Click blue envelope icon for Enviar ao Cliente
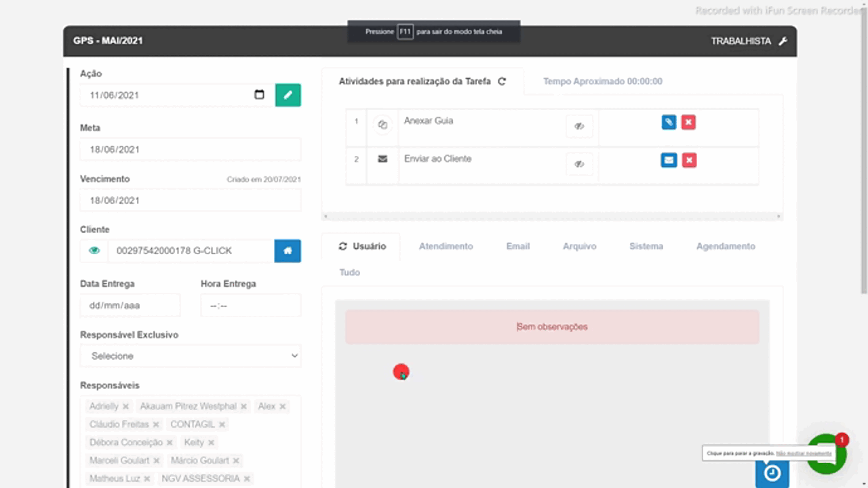This screenshot has width=868, height=488. (x=669, y=160)
